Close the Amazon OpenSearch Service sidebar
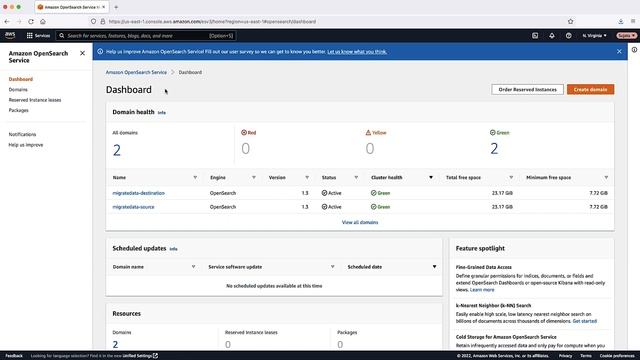The height and width of the screenshot is (360, 640). (82, 53)
